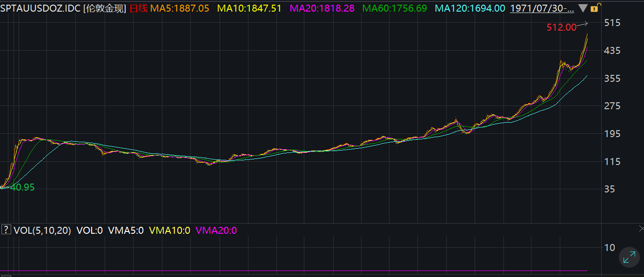Click the 35 price axis label
This screenshot has width=644, height=277.
(609, 189)
